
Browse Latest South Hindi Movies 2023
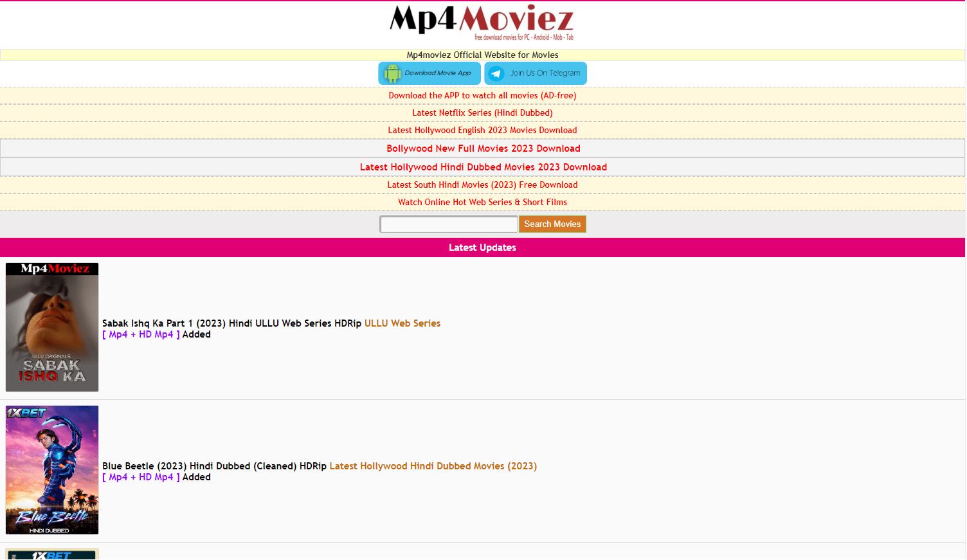click(482, 185)
